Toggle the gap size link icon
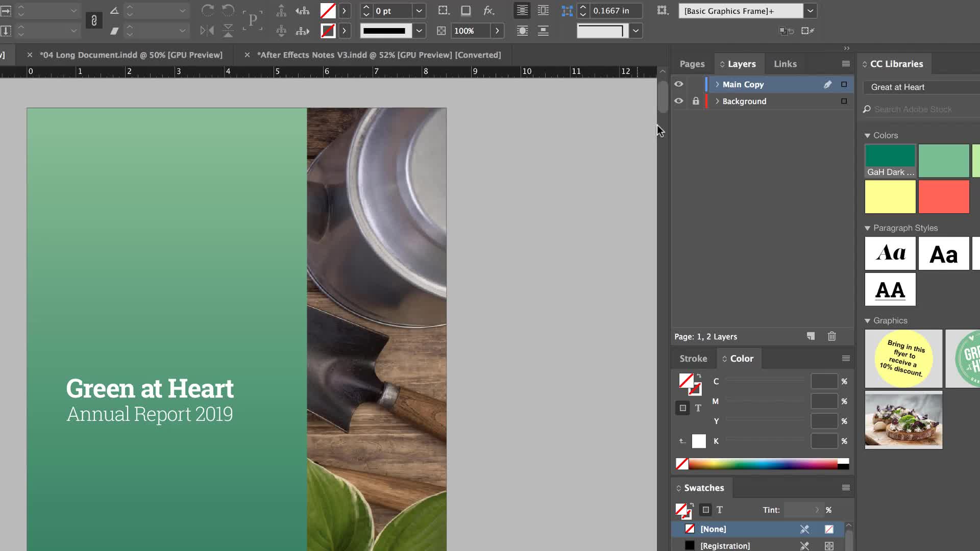This screenshot has height=551, width=980. [x=567, y=10]
